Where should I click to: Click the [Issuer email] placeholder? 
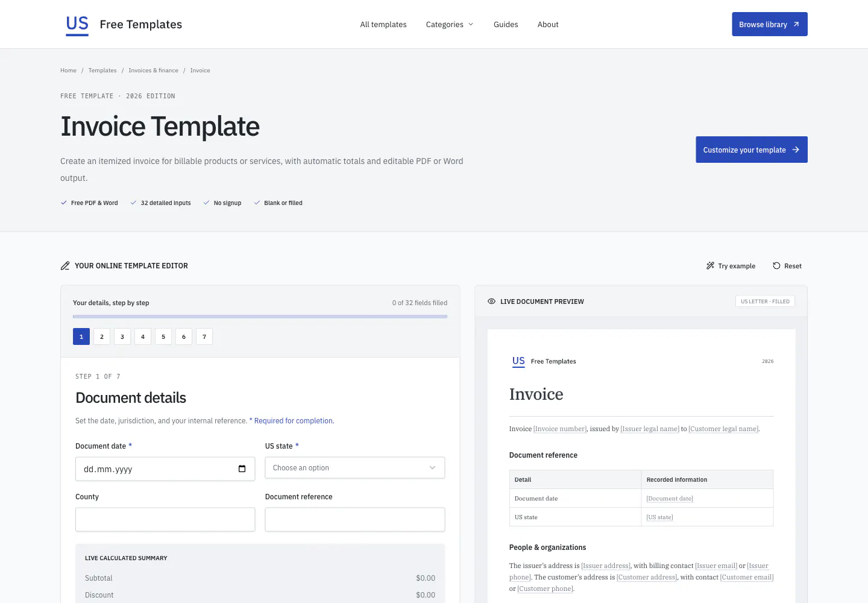(x=716, y=566)
